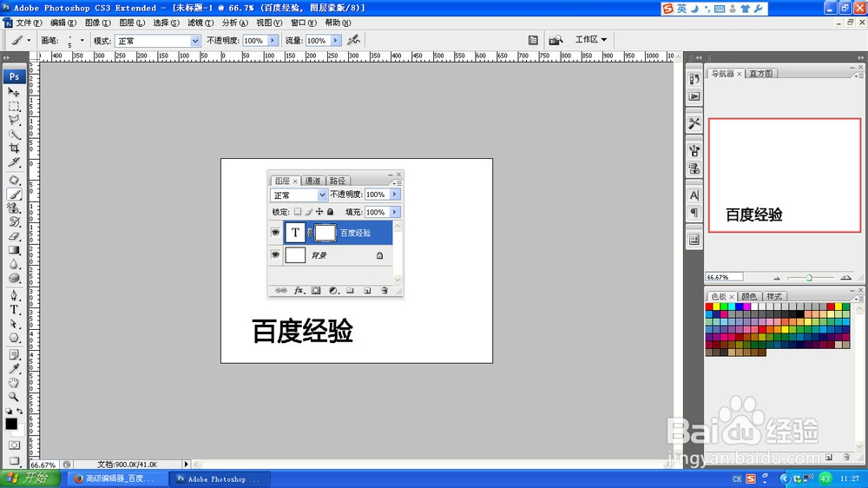868x488 pixels.
Task: Create a new layer group
Action: [x=350, y=290]
